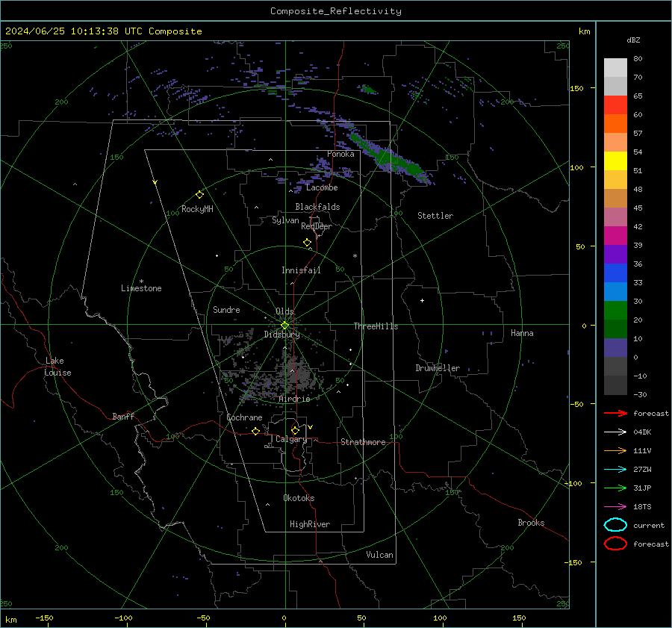Select the Lacombe label on the map

point(322,187)
